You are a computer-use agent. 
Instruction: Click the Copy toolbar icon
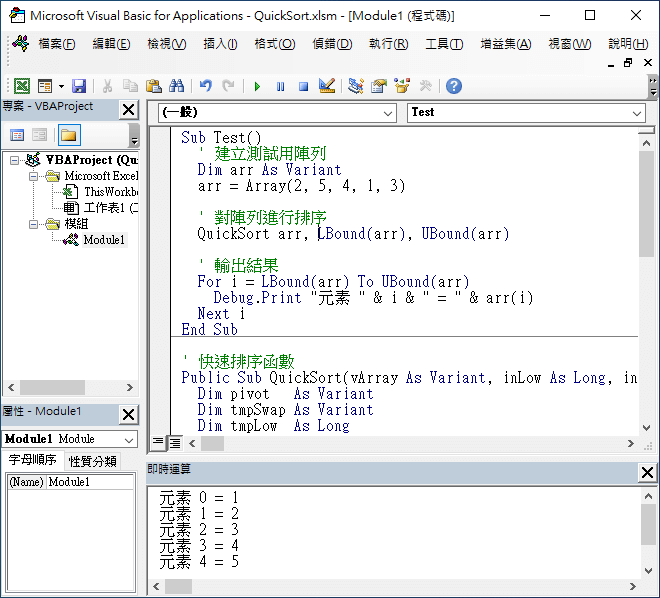pos(130,86)
